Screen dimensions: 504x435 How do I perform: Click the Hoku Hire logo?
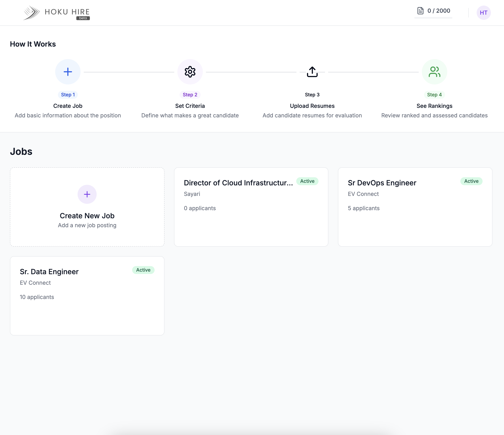click(56, 12)
